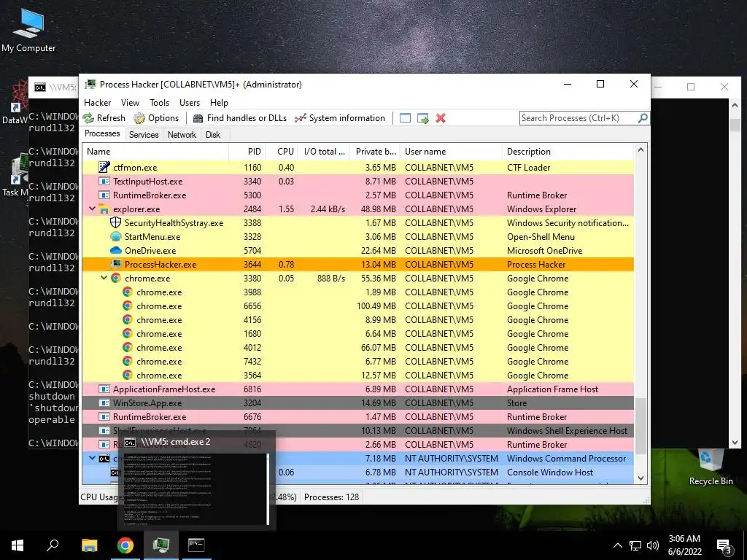The image size is (747, 560).
Task: Open the Recycle Bin desktop icon
Action: click(711, 467)
